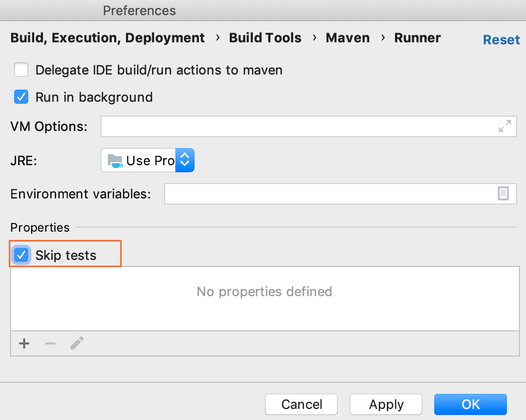Apply the Maven runner changes
This screenshot has height=420, width=526.
(x=385, y=404)
